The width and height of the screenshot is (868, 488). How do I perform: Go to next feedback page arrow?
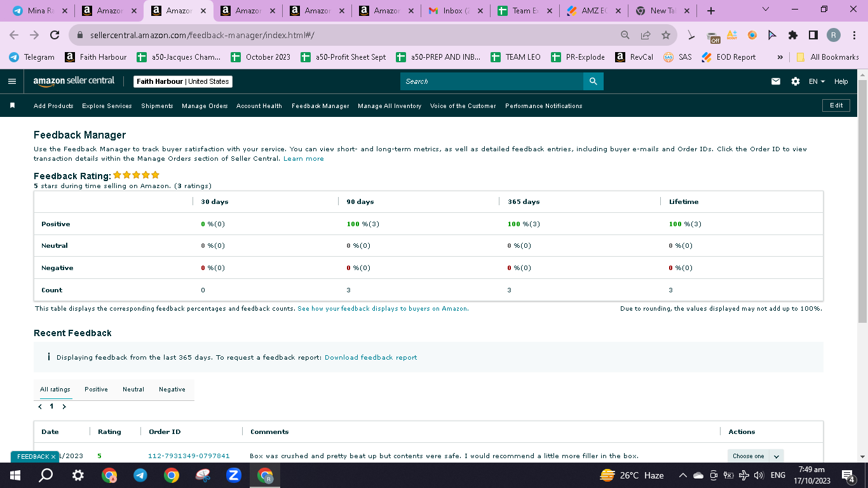click(x=64, y=407)
